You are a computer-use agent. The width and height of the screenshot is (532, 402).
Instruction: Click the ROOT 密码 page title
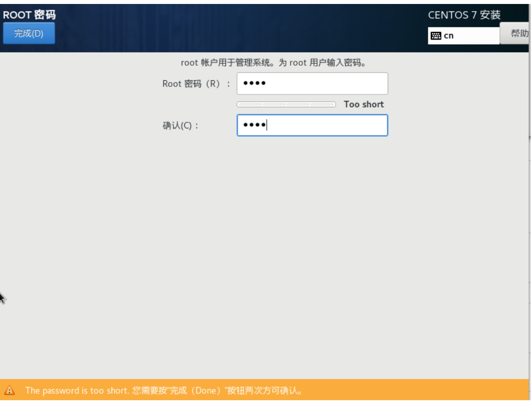[29, 15]
